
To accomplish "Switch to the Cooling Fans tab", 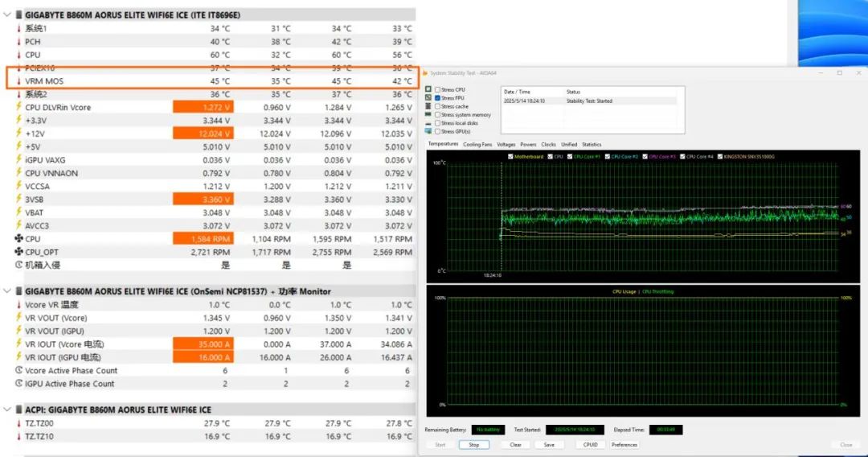I will click(x=477, y=145).
